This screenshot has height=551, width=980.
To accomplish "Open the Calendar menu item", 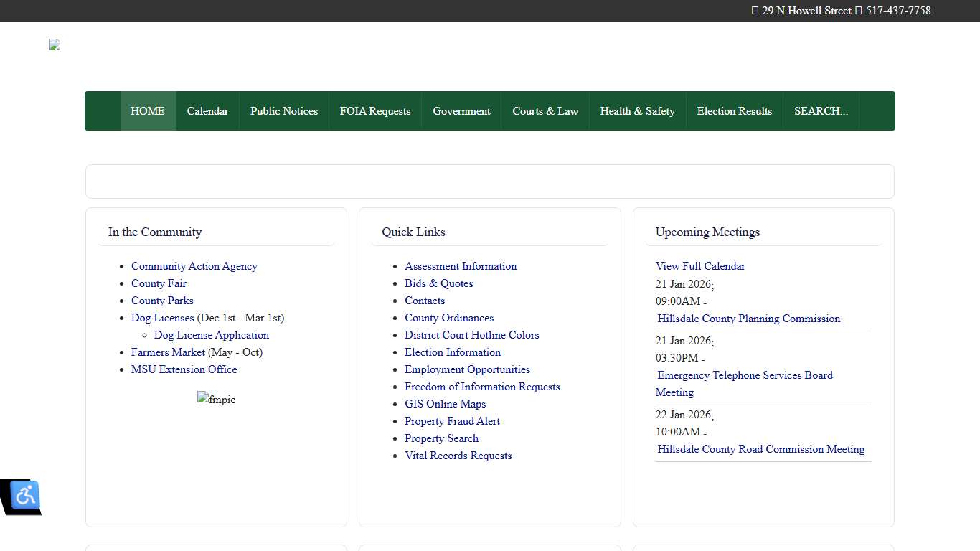I will point(207,111).
